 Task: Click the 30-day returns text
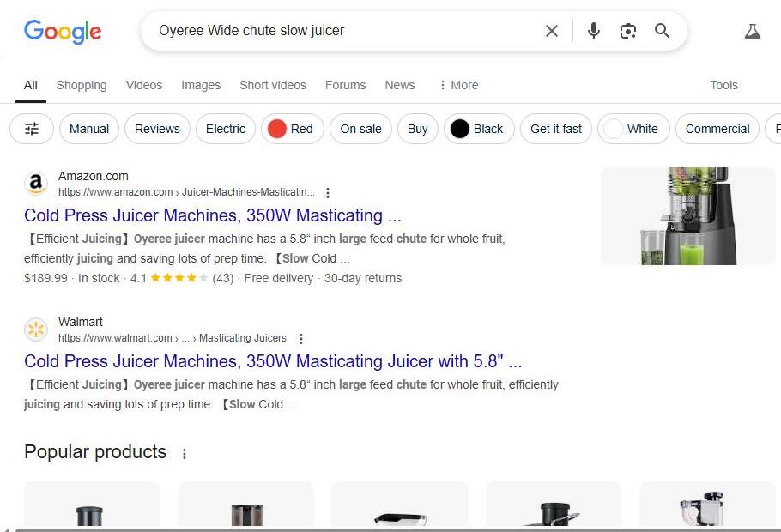point(363,278)
